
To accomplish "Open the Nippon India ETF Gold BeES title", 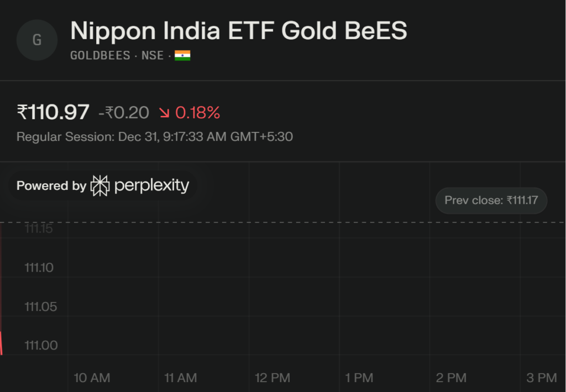I will [x=238, y=31].
